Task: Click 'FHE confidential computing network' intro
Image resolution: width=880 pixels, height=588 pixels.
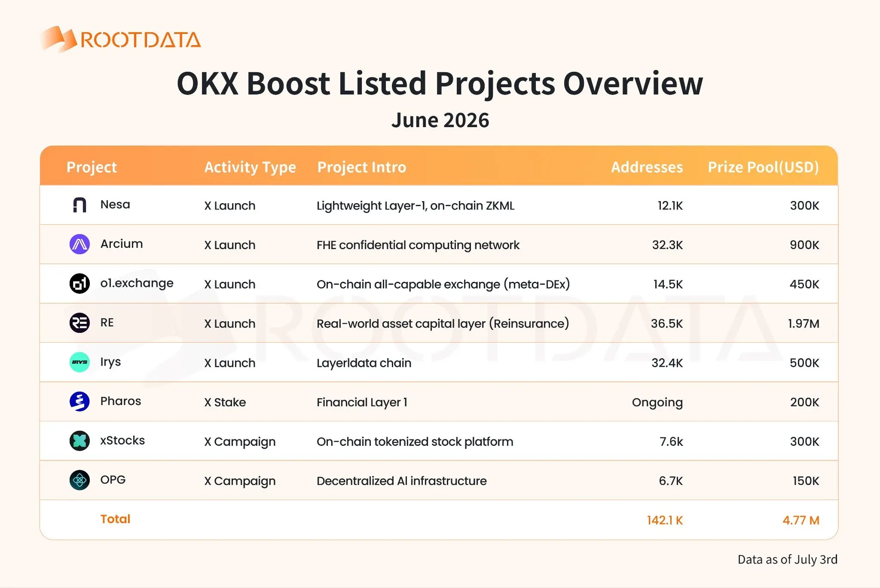Action: 418,245
